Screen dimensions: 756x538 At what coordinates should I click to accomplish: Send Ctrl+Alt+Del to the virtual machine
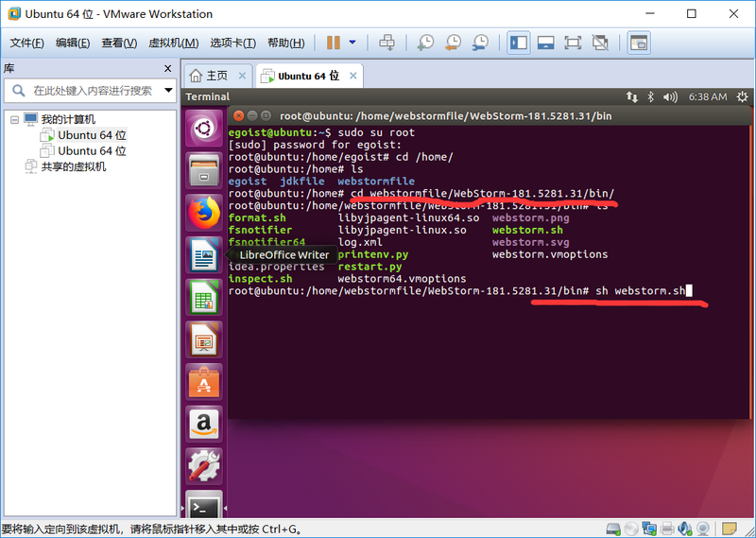point(387,43)
